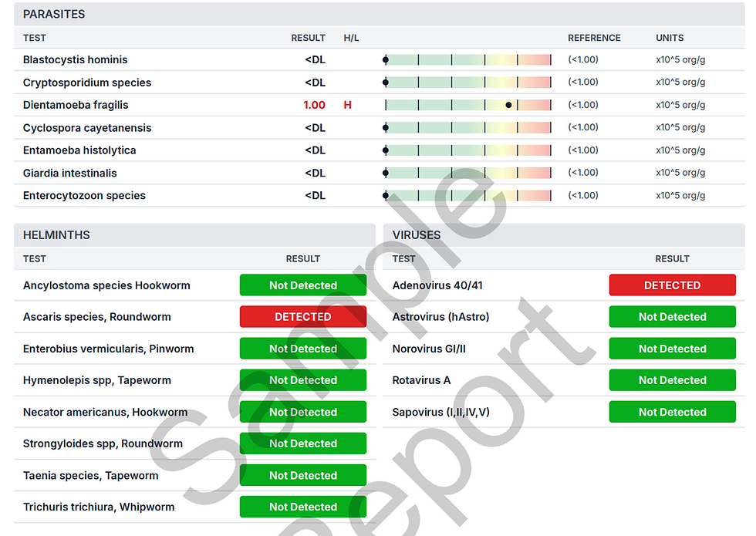The width and height of the screenshot is (756, 536).
Task: Click Not Detected badge for Taenia Tapeworm
Action: click(303, 475)
